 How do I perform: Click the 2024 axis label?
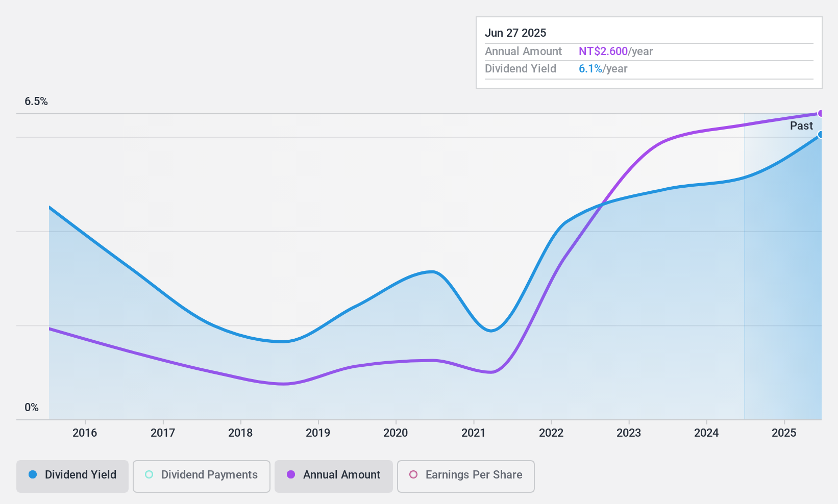pos(706,433)
